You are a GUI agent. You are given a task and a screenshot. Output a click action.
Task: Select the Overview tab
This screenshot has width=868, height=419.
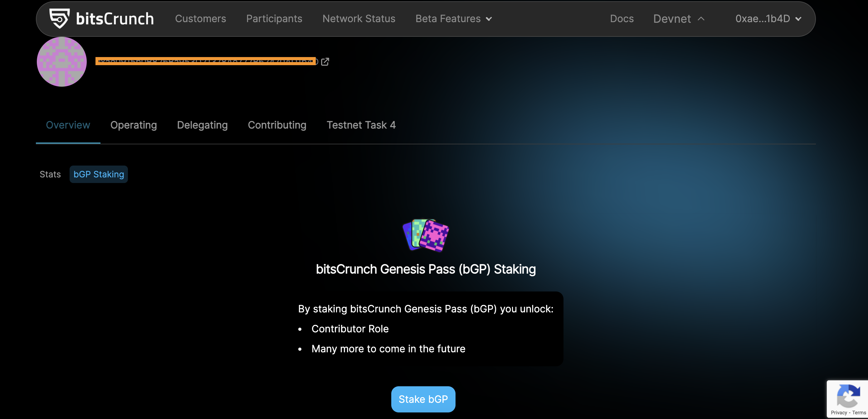[x=68, y=125]
